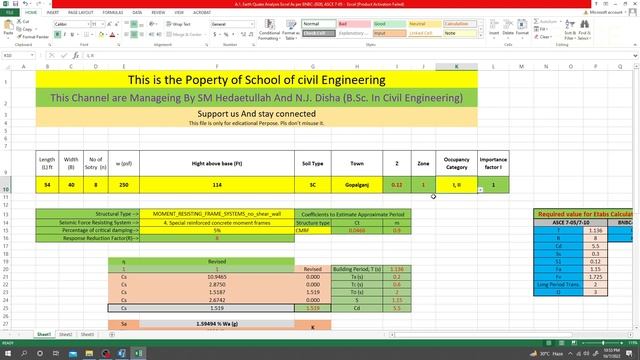Switch to Normal view in status bar
Image resolution: width=640 pixels, height=360 pixels.
(x=549, y=343)
